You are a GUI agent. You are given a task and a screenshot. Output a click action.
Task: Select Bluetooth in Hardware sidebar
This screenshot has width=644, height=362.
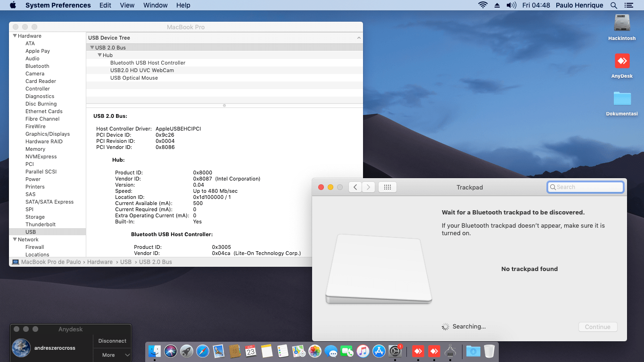click(x=37, y=66)
